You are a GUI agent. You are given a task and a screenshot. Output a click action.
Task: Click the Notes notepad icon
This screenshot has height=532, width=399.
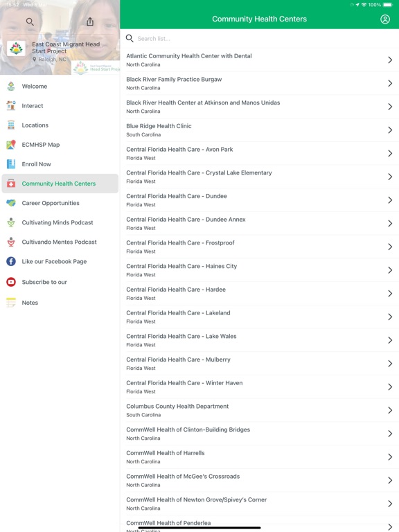tap(11, 302)
